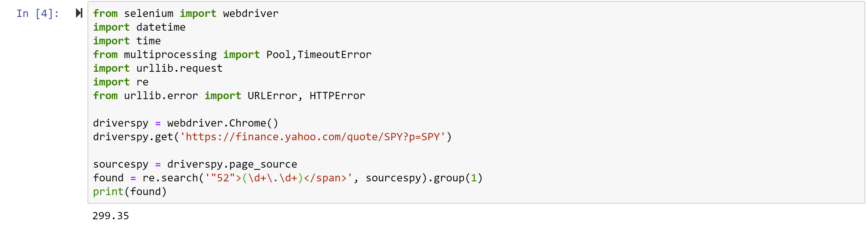Click the 'import time' code line
Image resolution: width=868 pixels, height=230 pixels.
tap(127, 41)
